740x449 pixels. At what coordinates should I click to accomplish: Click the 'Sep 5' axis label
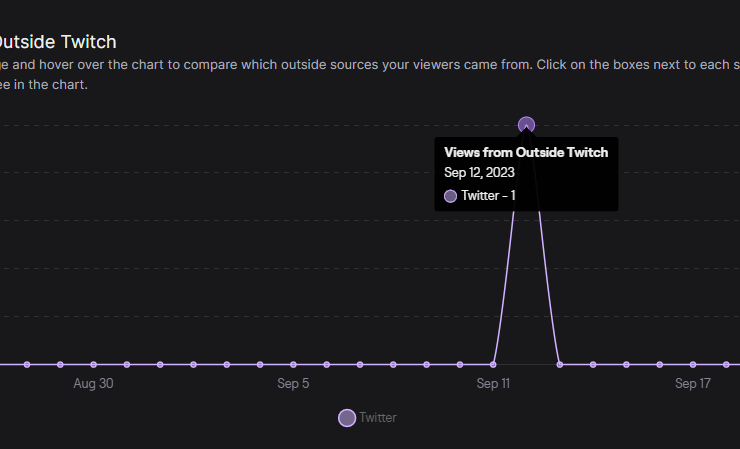click(x=293, y=383)
